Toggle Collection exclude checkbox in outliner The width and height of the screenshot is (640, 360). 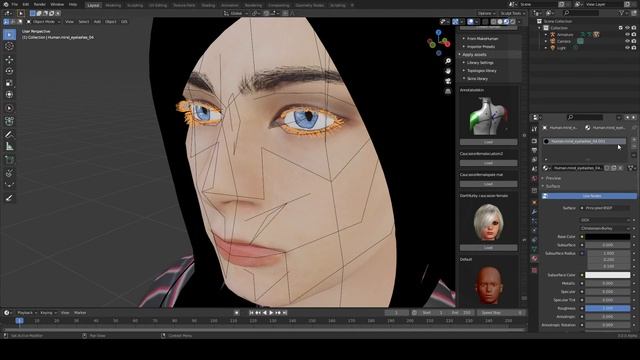coord(621,28)
